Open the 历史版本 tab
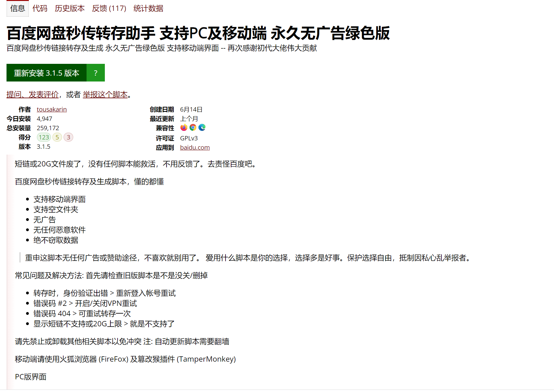Image resolution: width=554 pixels, height=392 pixels. [x=70, y=8]
